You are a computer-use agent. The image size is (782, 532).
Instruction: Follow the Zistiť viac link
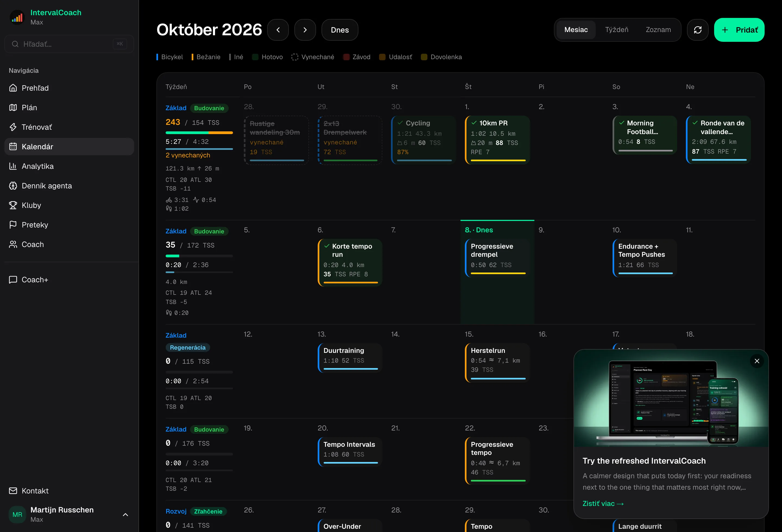603,503
